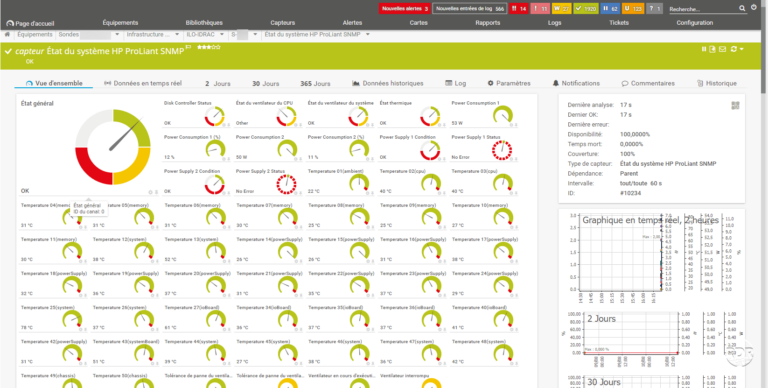Show unknown sensors via the grey ? 1 badge

click(x=655, y=9)
